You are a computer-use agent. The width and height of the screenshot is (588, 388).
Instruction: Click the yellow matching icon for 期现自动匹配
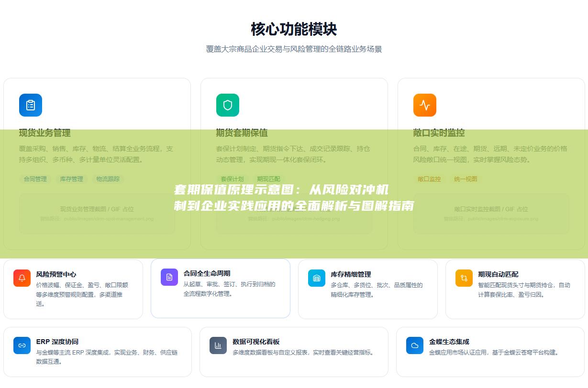464,278
